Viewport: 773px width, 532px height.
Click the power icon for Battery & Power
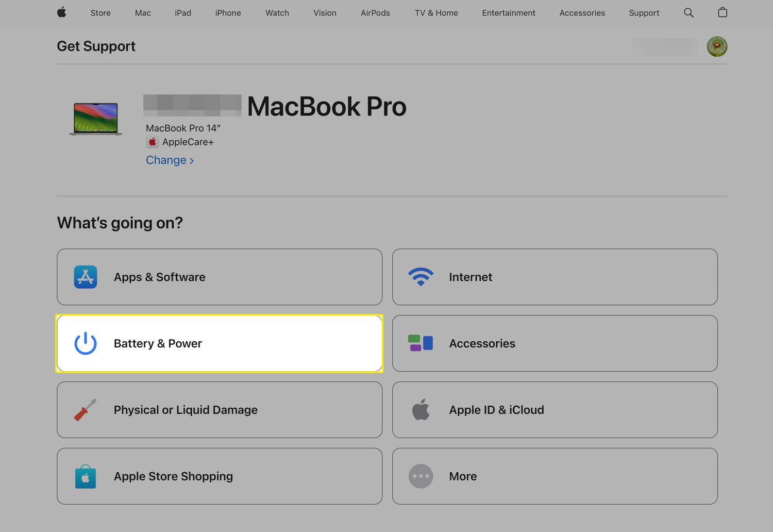coord(86,343)
